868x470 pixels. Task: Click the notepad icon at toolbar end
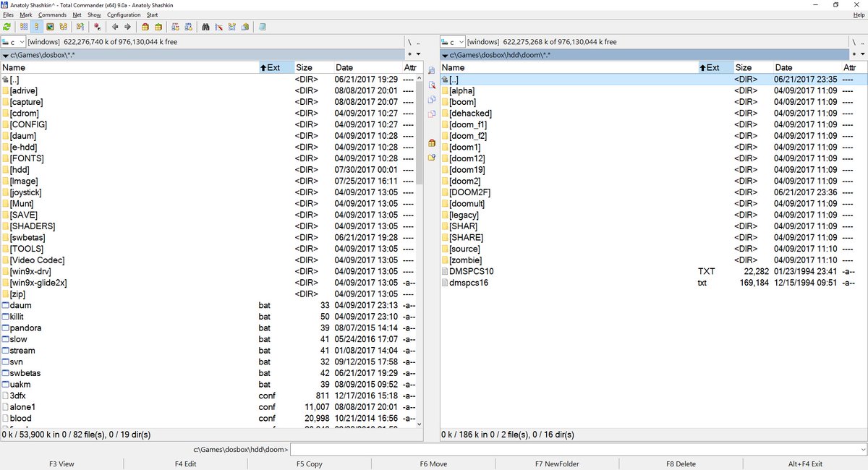[x=262, y=27]
